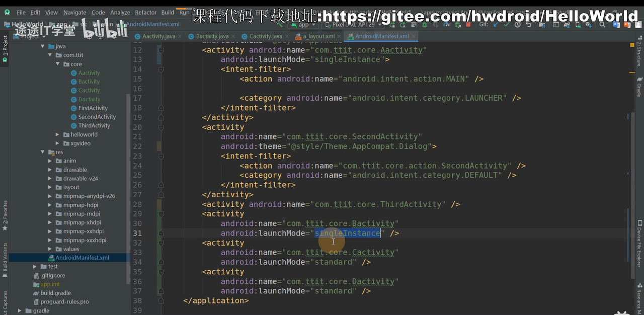Expand the test folder

point(35,266)
